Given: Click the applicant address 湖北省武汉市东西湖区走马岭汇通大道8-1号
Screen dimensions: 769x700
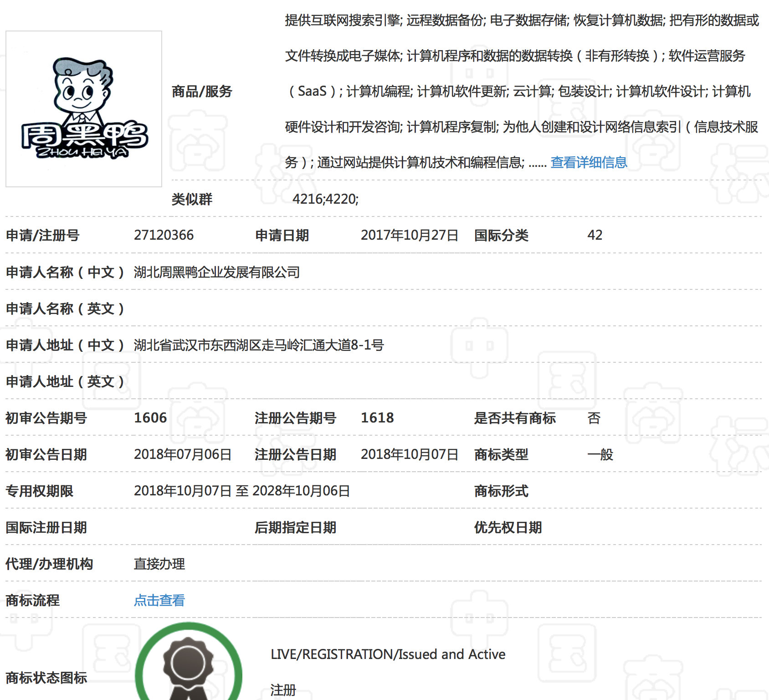Looking at the screenshot, I should [259, 345].
